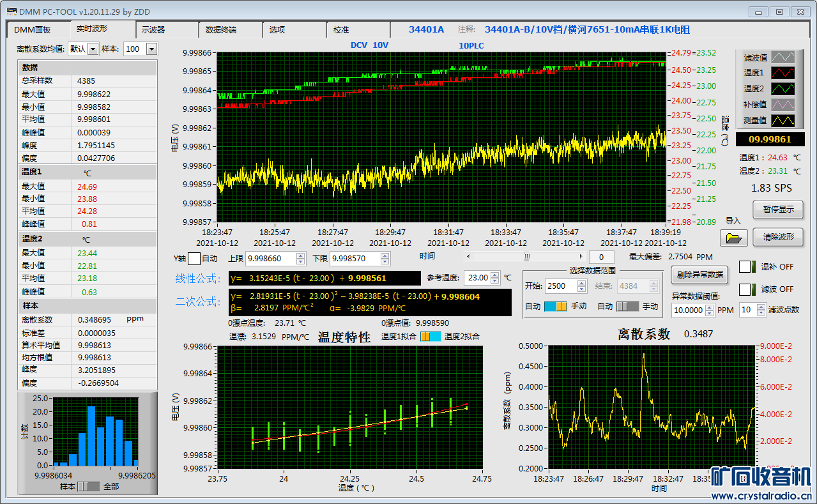Viewport: 817px width, 504px height.
Task: Expand the 样本 100 dropdown
Action: 151,49
